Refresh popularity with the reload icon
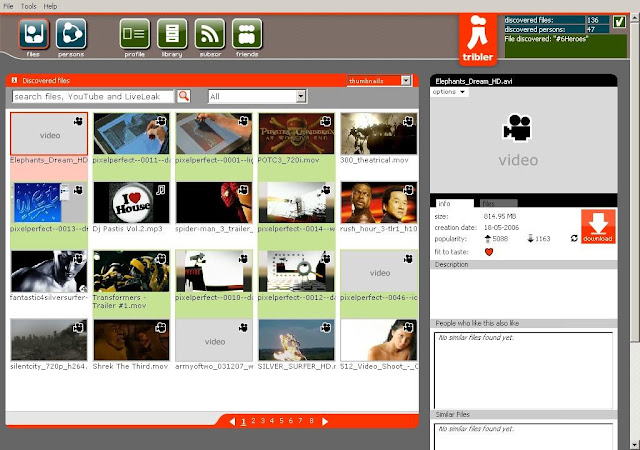Viewport: 640px width, 450px height. pyautogui.click(x=574, y=238)
